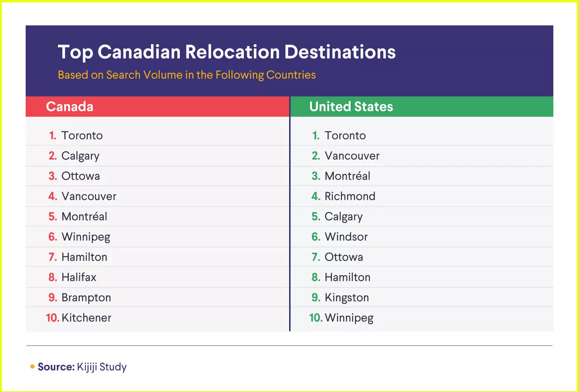Click Toronto in the Canada column
This screenshot has width=579, height=392.
click(82, 135)
